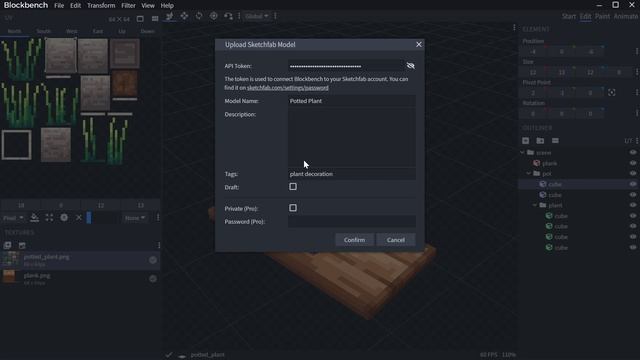The width and height of the screenshot is (640, 360).
Task: Select the South face tab in UV panel
Action: click(x=44, y=31)
